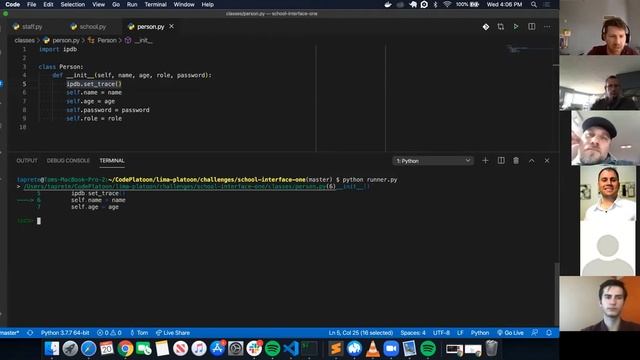
Task: Open Spotlight search magnifier
Action: point(534,4)
